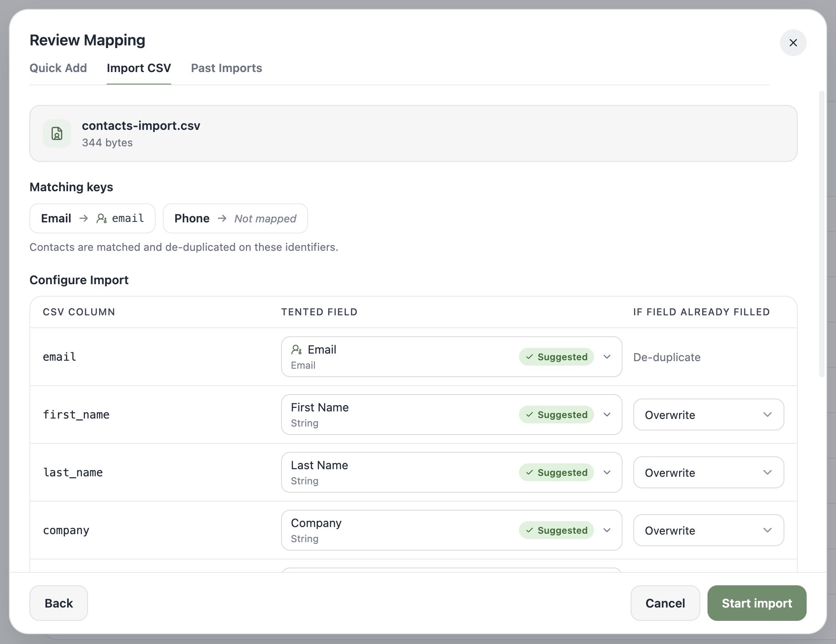Click the Suggested badge for first_name row
This screenshot has width=836, height=644.
click(x=556, y=415)
